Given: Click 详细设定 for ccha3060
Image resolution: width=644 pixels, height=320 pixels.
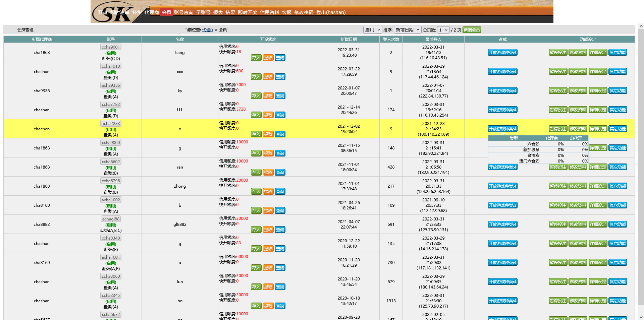Looking at the screenshot, I should pyautogui.click(x=598, y=282).
